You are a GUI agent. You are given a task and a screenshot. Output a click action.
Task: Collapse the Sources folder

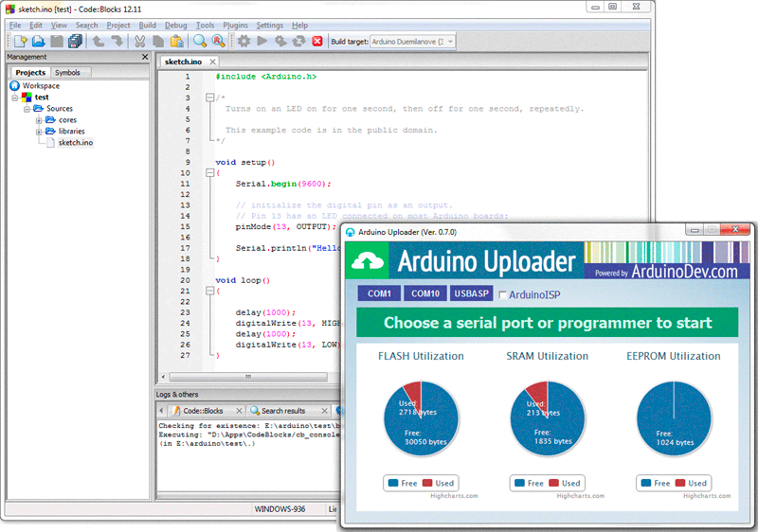[x=27, y=109]
